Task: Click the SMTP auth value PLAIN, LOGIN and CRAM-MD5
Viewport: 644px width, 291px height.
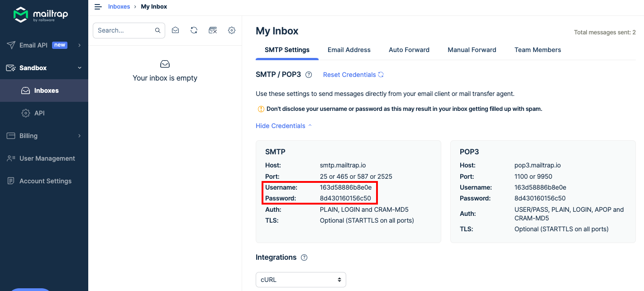Action: click(x=364, y=210)
